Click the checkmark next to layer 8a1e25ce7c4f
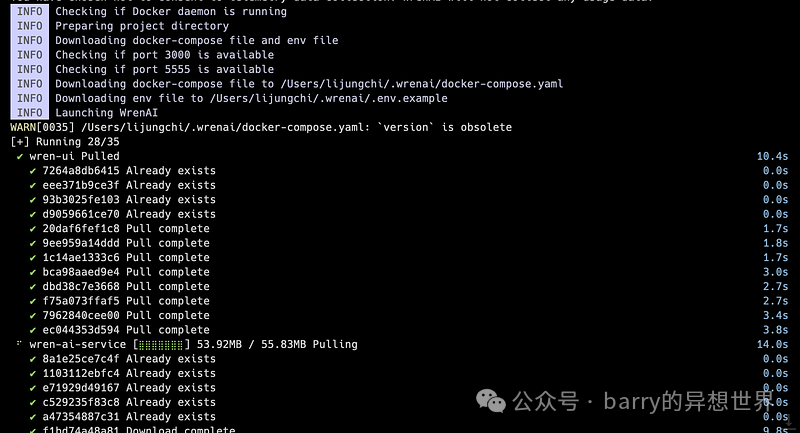Viewport: 800px width, 433px height. coord(33,359)
